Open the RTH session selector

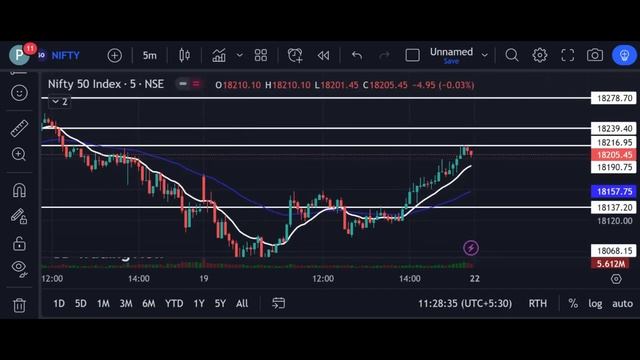(538, 304)
